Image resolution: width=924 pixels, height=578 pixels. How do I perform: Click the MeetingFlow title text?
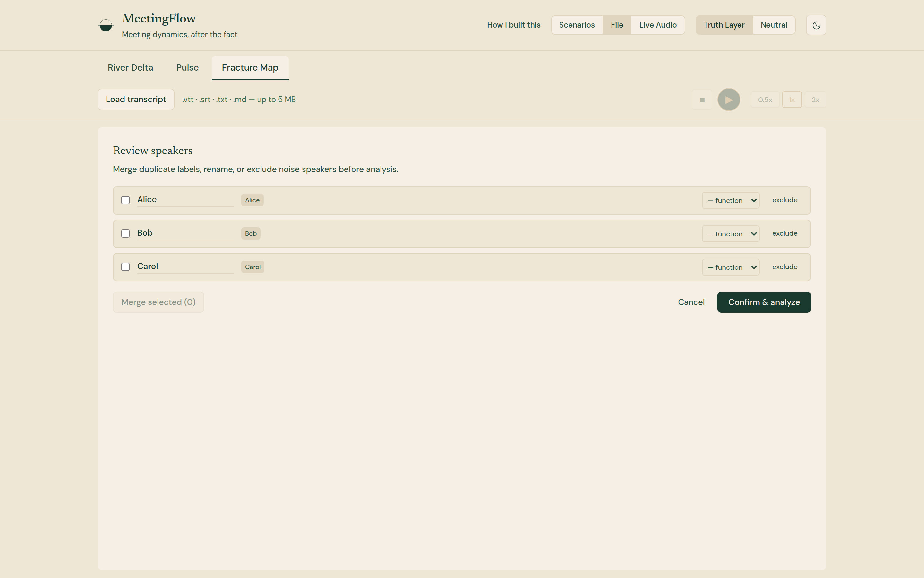click(159, 18)
